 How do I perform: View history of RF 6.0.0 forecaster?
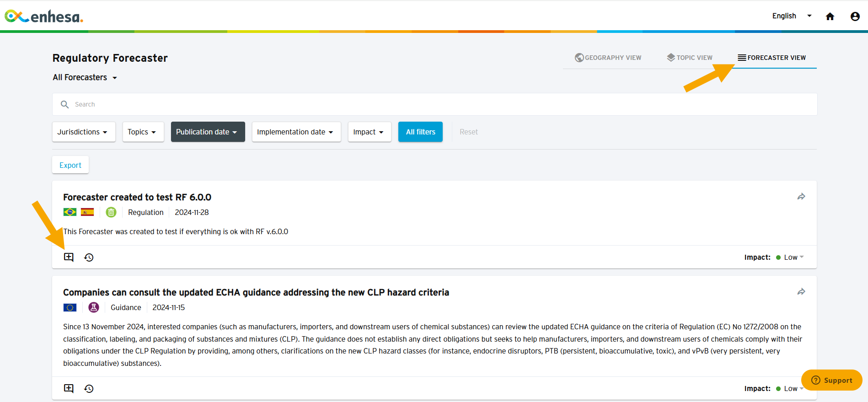[x=89, y=257]
